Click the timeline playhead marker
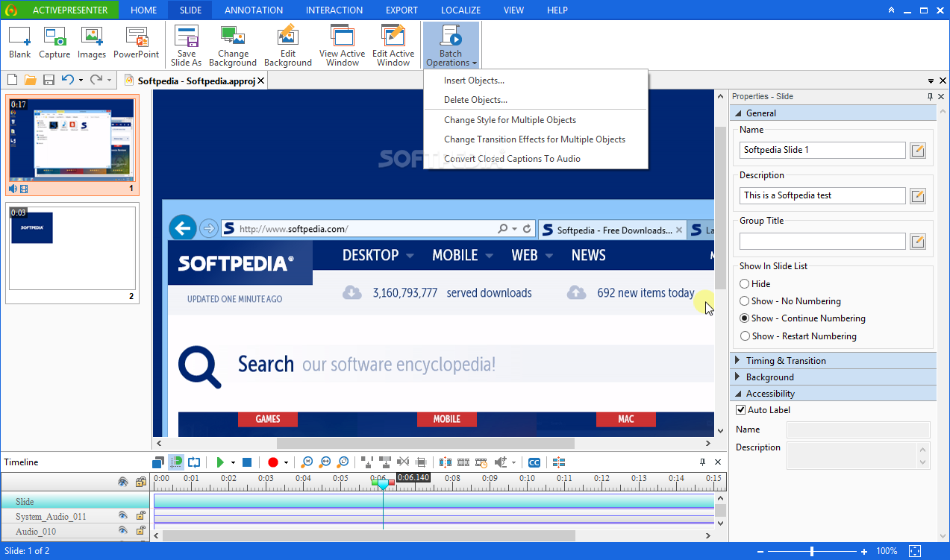950x560 pixels. pos(383,485)
